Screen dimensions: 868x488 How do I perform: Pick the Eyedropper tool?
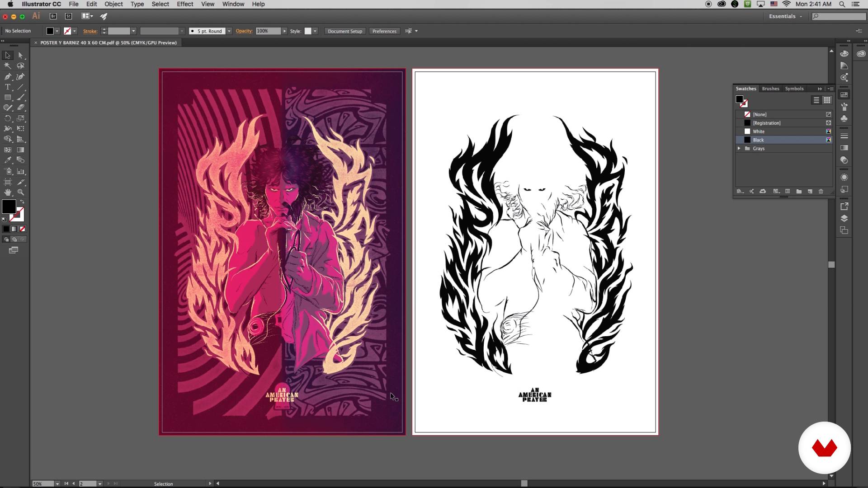click(x=8, y=160)
